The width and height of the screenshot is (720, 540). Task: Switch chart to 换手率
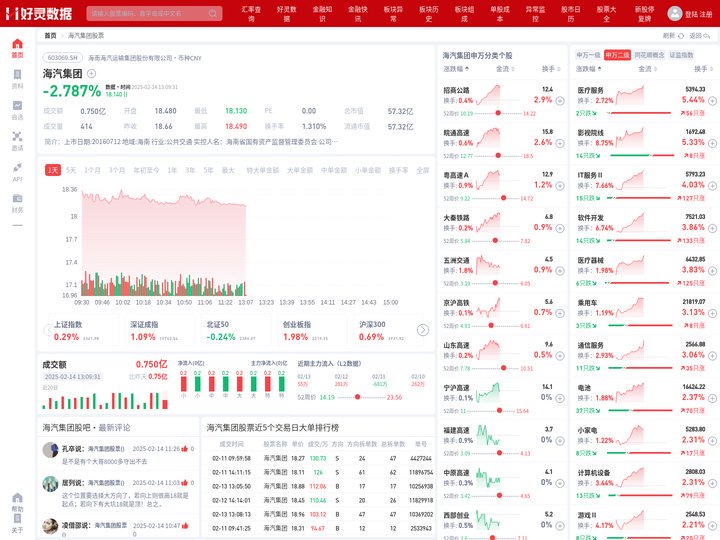coord(399,170)
